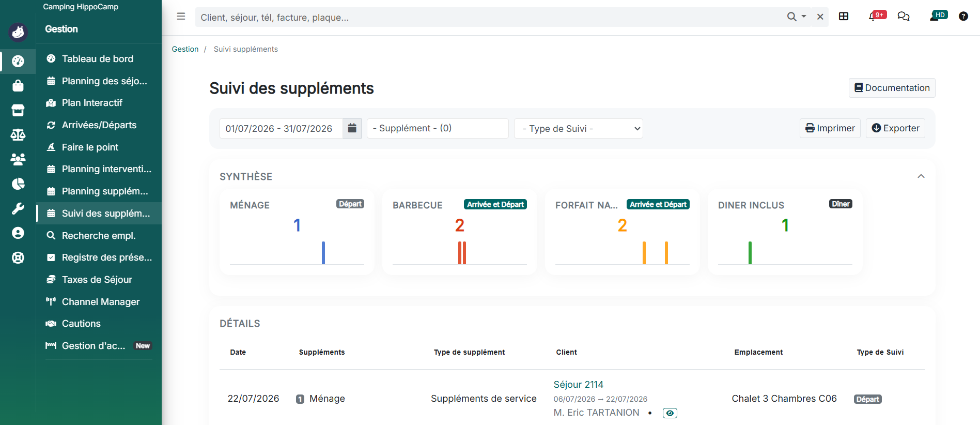Open notifications bell with 9+ badge
This screenshot has height=425, width=980.
pos(877,16)
